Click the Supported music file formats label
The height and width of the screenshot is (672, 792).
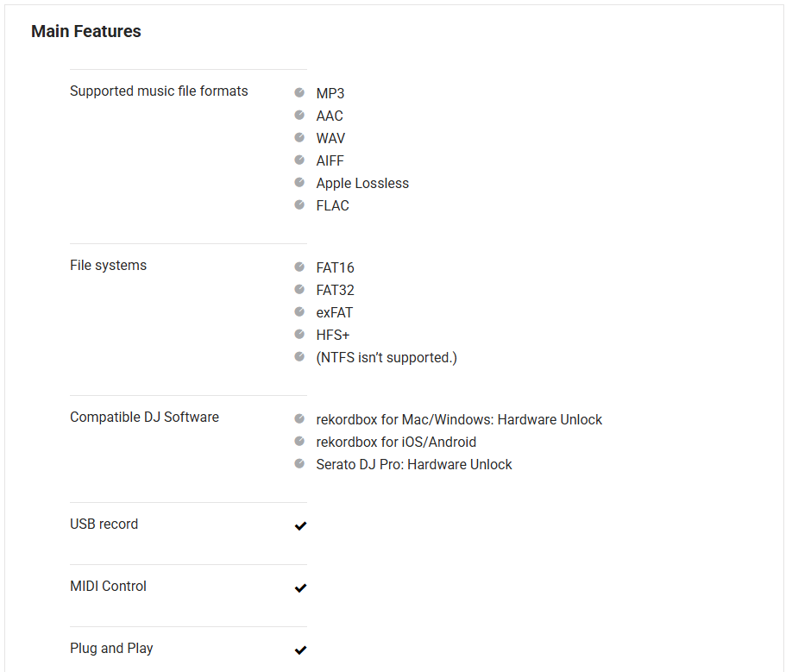point(159,91)
